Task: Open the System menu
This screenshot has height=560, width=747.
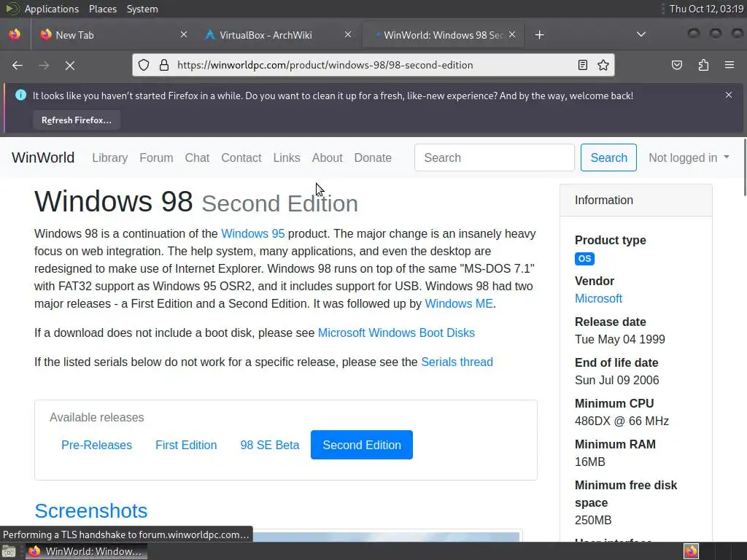Action: pos(142,9)
